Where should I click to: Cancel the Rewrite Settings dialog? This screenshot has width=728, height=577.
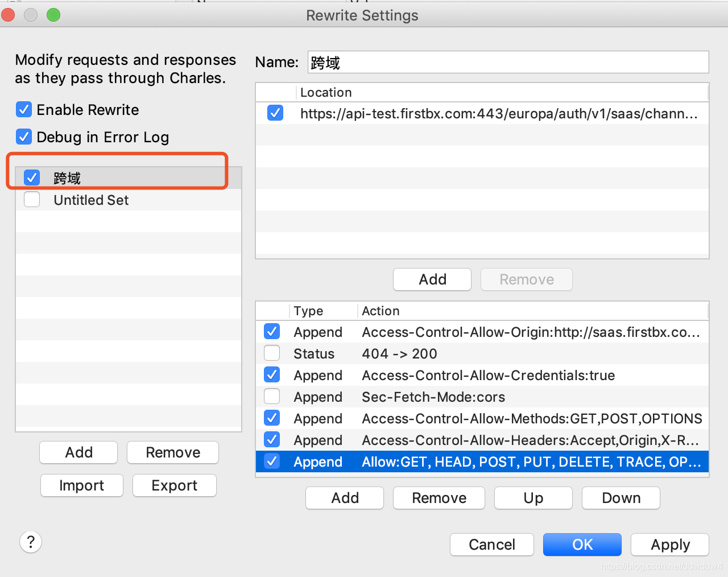492,545
